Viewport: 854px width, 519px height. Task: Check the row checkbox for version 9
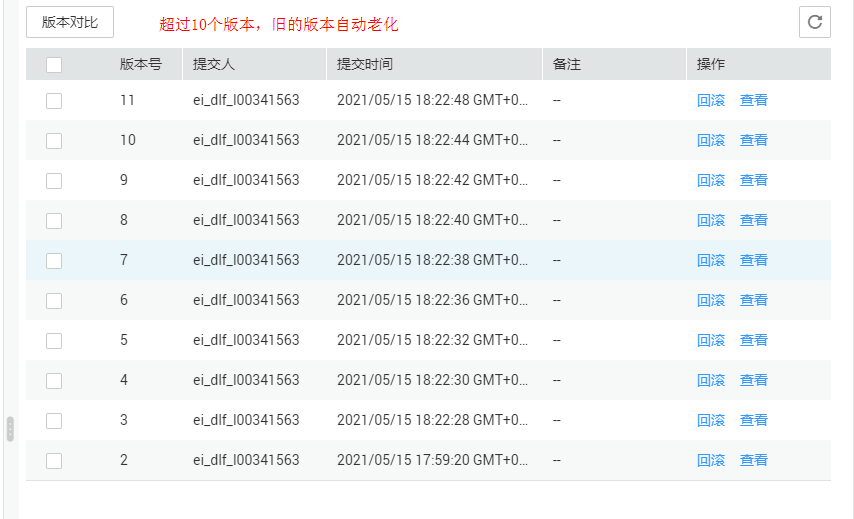click(54, 181)
